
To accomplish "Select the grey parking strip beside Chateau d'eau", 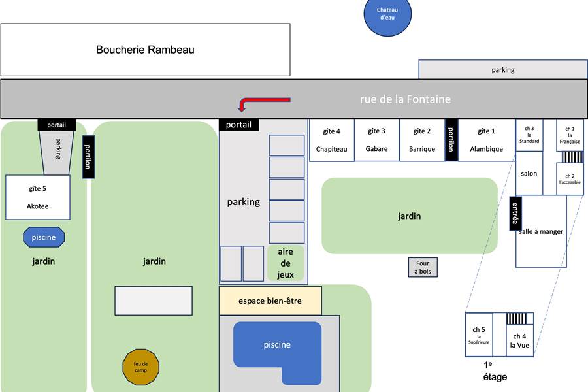I will coord(503,69).
